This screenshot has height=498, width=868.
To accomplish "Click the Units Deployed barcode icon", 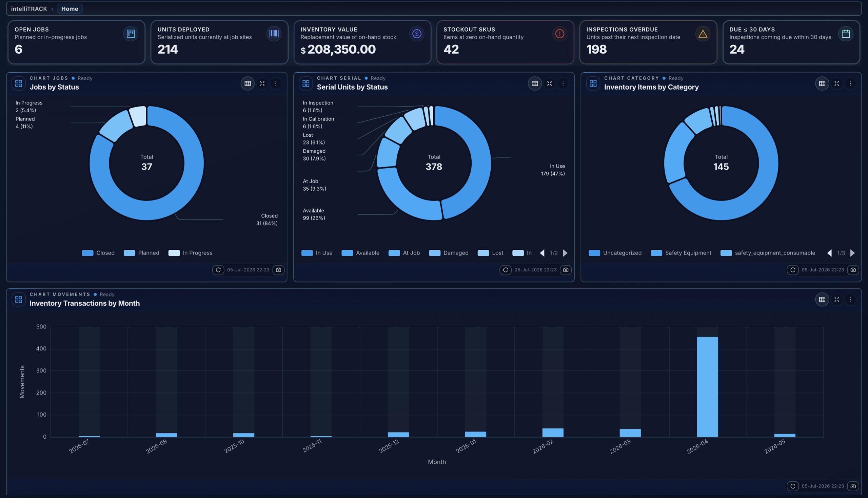I will tap(274, 34).
